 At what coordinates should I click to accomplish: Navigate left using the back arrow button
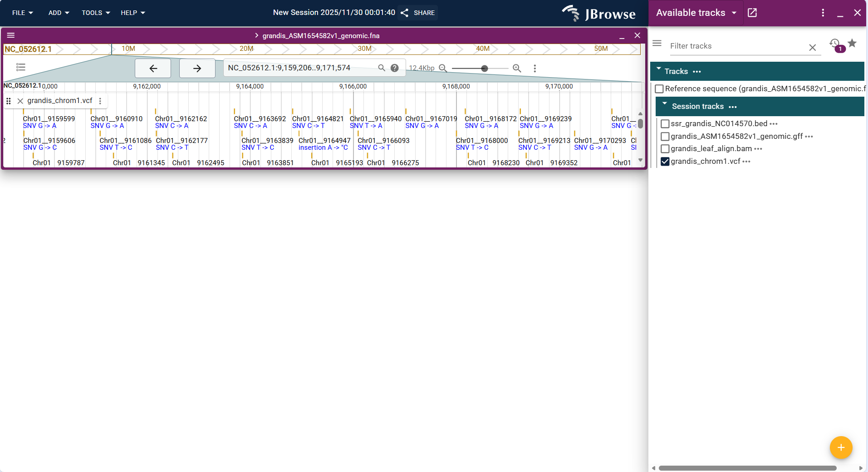pyautogui.click(x=153, y=68)
